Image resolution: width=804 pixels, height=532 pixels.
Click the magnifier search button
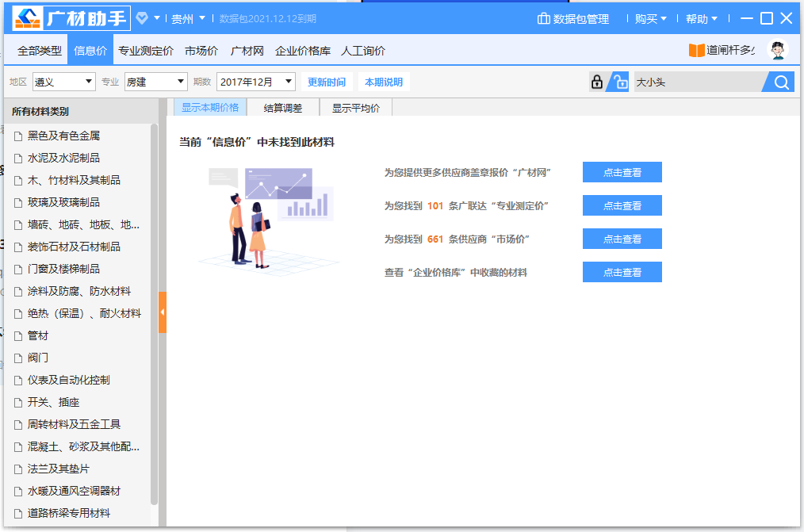(782, 82)
